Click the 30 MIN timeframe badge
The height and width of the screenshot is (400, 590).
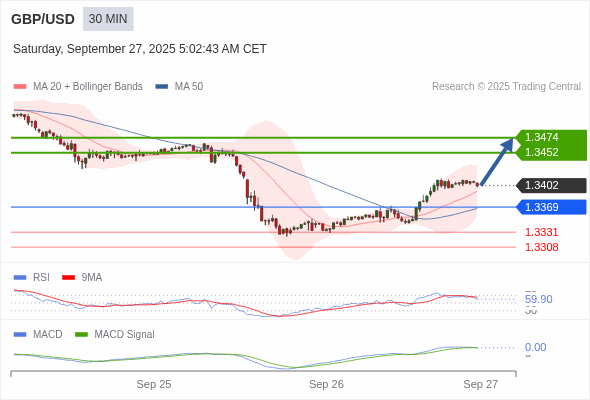108,19
